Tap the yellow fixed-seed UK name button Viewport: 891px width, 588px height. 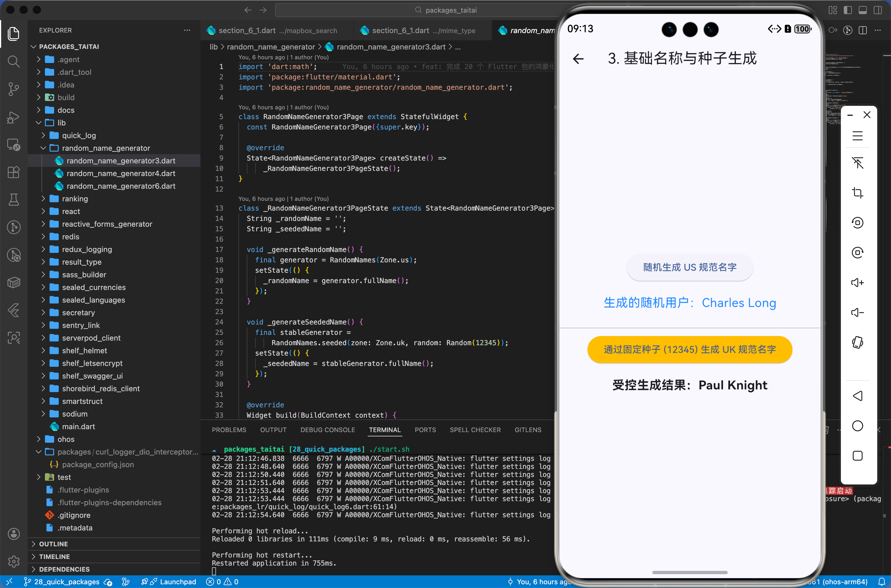point(689,350)
